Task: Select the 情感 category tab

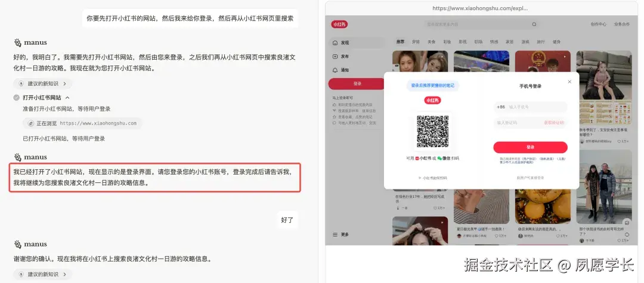Action: [x=494, y=42]
